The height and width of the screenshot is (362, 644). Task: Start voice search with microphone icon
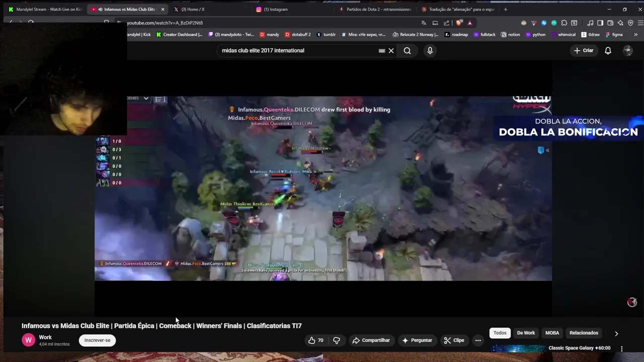430,50
